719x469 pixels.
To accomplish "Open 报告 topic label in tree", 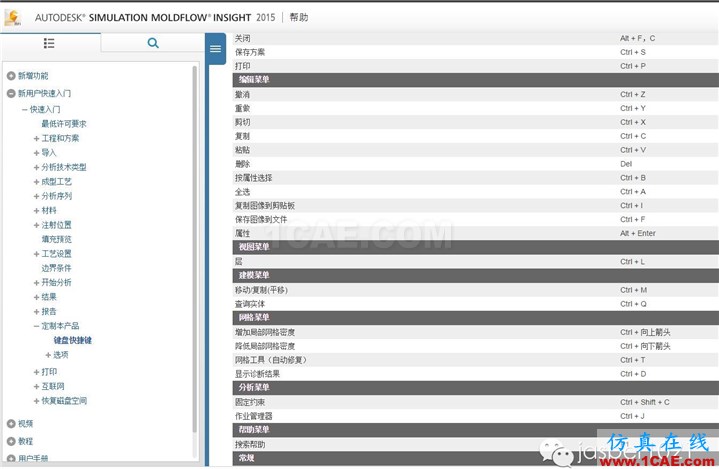I will [x=49, y=312].
